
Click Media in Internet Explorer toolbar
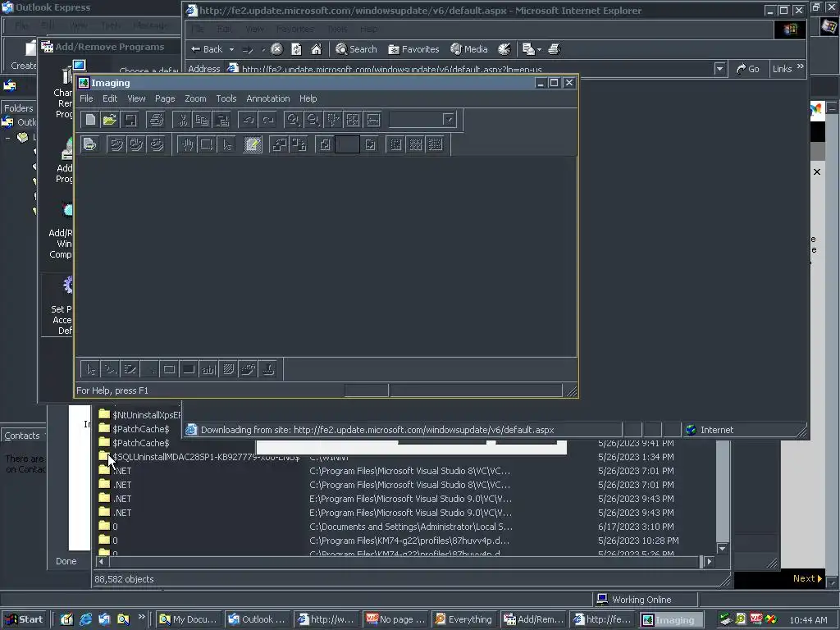[x=469, y=49]
